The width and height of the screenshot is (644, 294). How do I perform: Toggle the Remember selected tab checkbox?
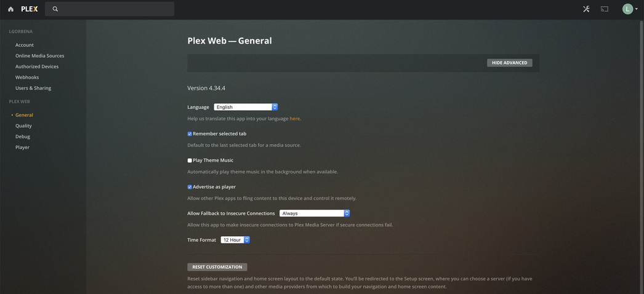(190, 134)
